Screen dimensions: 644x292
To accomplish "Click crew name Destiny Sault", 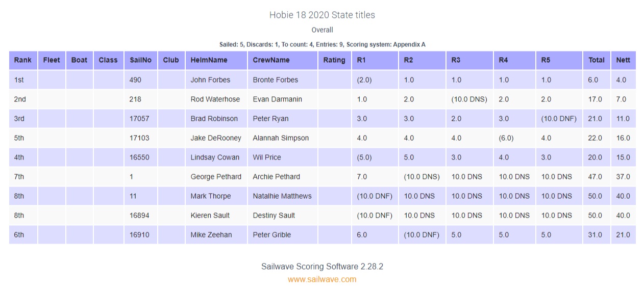I will (x=274, y=216).
